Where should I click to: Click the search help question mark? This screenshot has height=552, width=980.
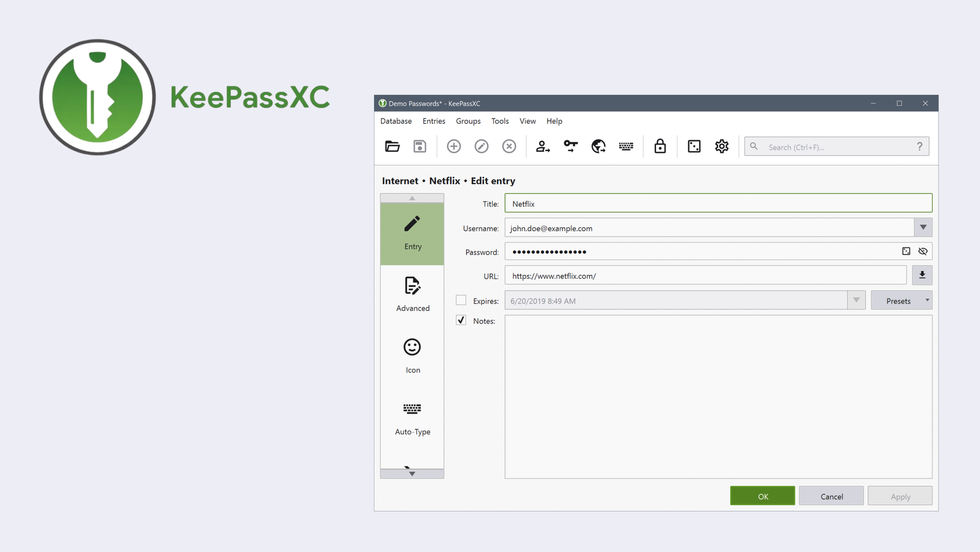920,147
